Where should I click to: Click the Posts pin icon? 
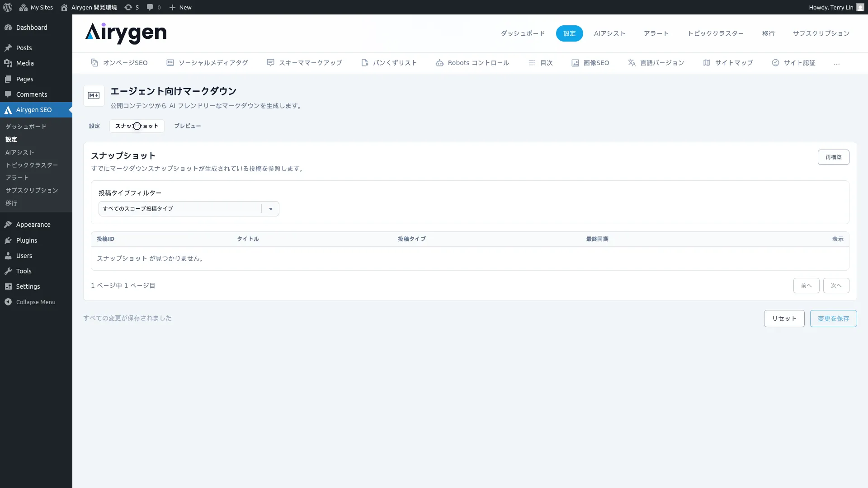(x=8, y=48)
